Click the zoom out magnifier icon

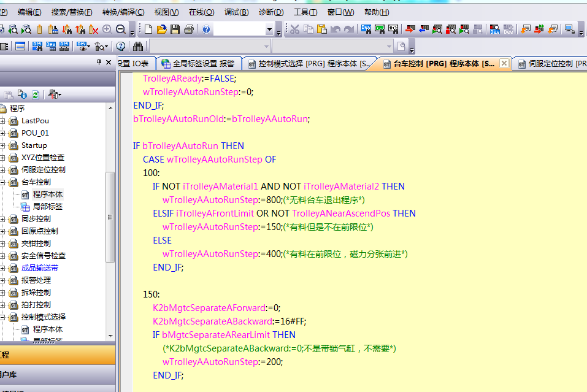[x=120, y=29]
